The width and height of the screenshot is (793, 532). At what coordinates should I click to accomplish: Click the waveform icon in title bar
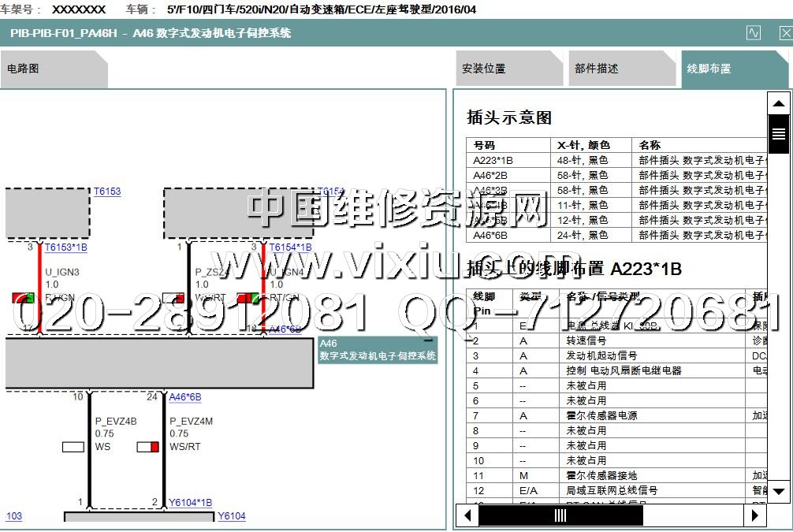click(x=754, y=33)
